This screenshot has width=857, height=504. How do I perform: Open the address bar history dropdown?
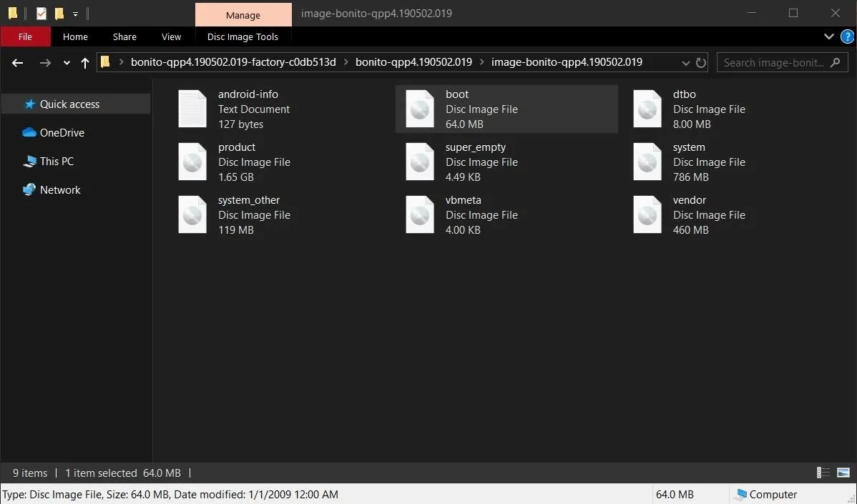click(x=685, y=63)
